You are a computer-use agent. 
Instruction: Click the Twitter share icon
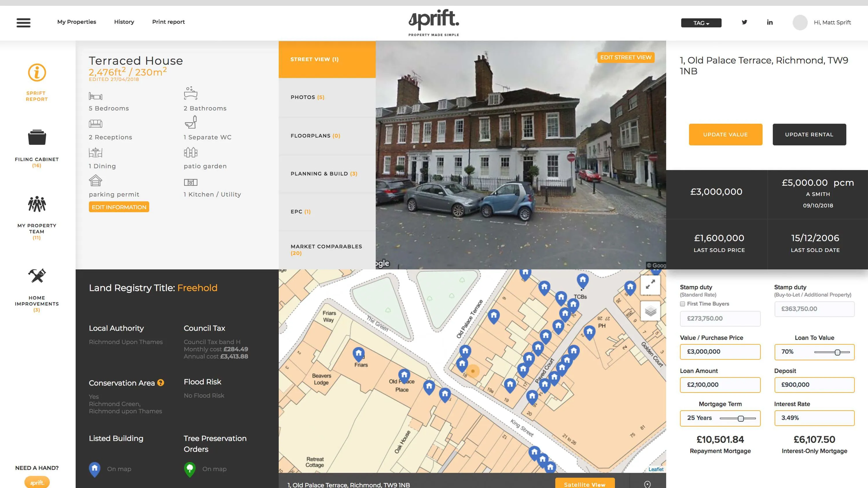click(744, 22)
